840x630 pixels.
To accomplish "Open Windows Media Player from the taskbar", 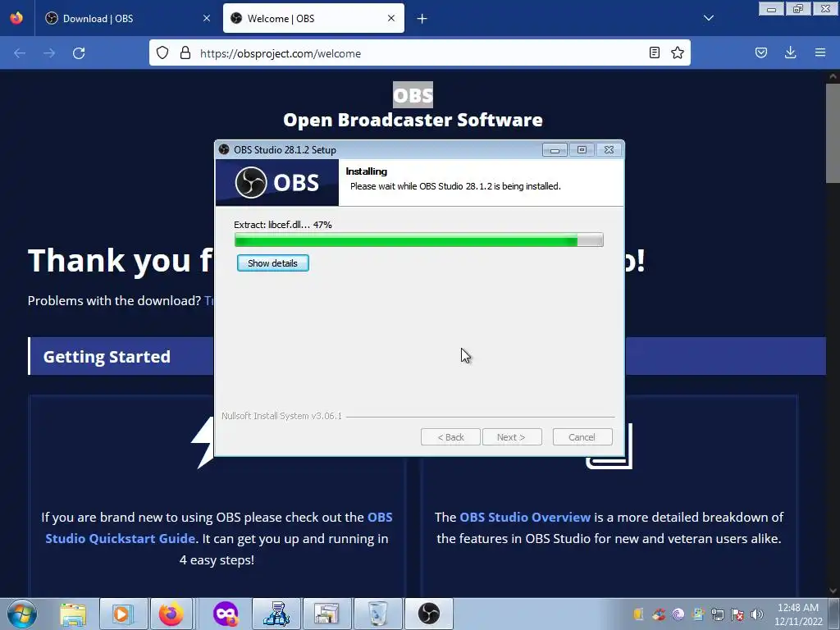I will (x=122, y=614).
